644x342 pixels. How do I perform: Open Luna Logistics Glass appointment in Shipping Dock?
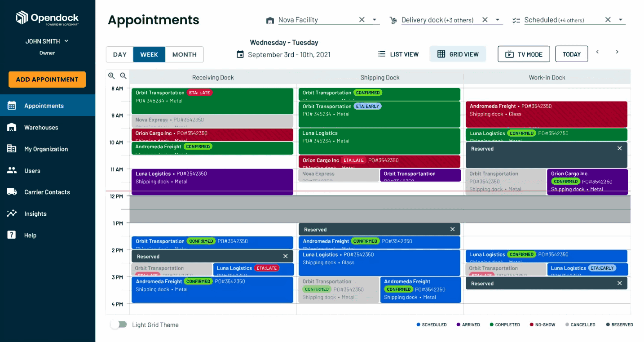pos(379,263)
